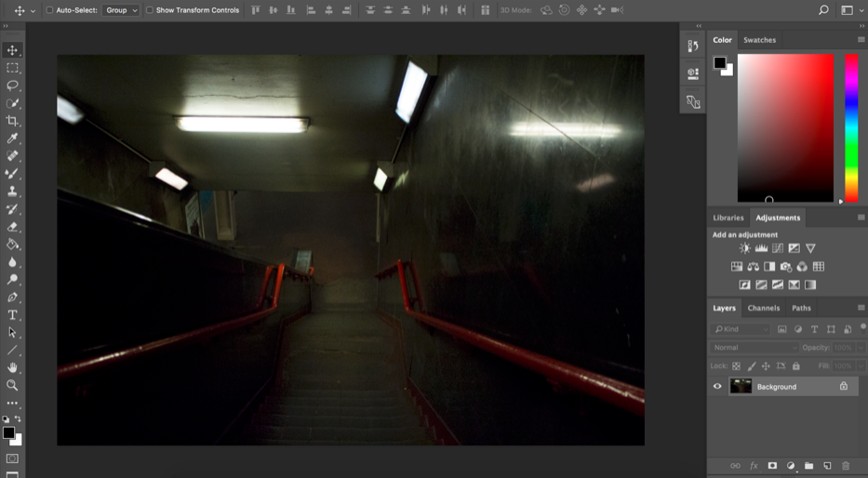
Task: Select the Crop tool
Action: click(12, 121)
